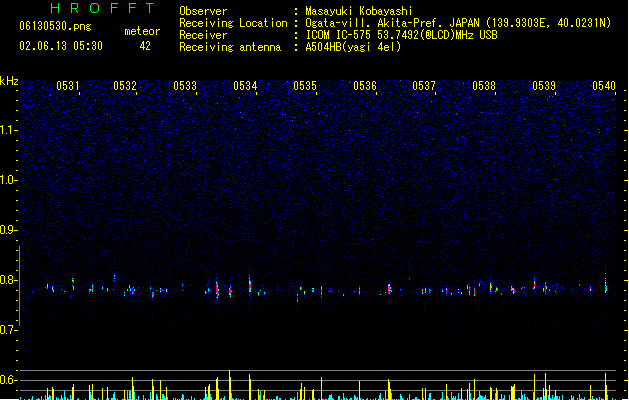Click the 1.0 kHz axis label
The height and width of the screenshot is (400, 629).
8,180
